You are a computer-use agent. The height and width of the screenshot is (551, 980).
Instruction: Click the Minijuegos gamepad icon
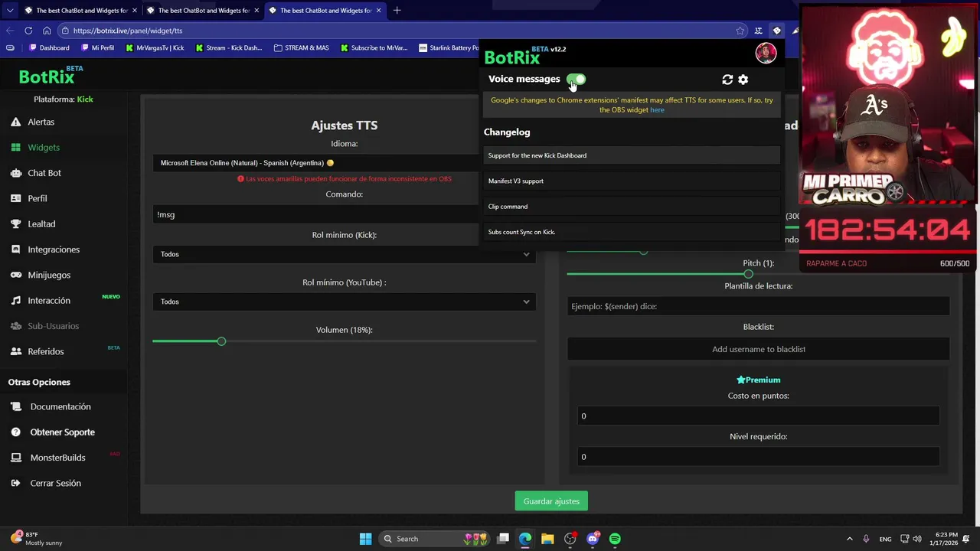point(15,275)
